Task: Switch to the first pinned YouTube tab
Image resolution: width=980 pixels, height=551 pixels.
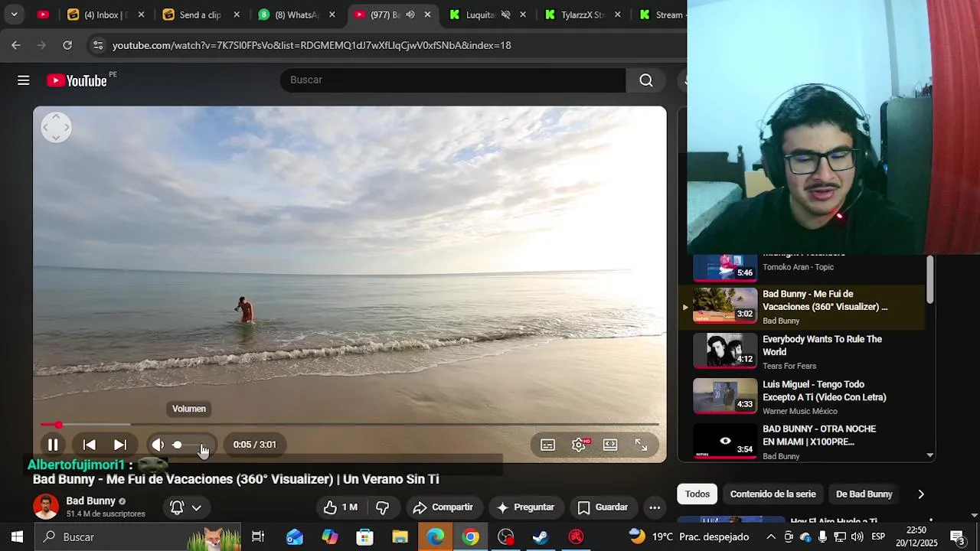Action: (43, 15)
